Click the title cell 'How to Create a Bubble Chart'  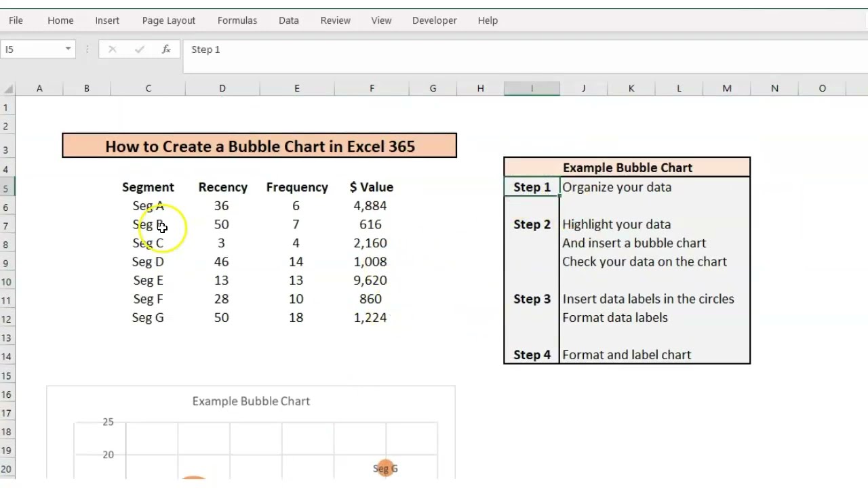(260, 146)
